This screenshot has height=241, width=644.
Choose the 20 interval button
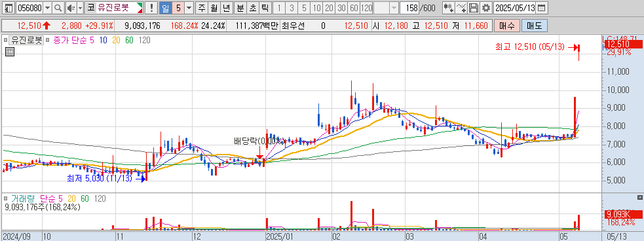tap(329, 7)
